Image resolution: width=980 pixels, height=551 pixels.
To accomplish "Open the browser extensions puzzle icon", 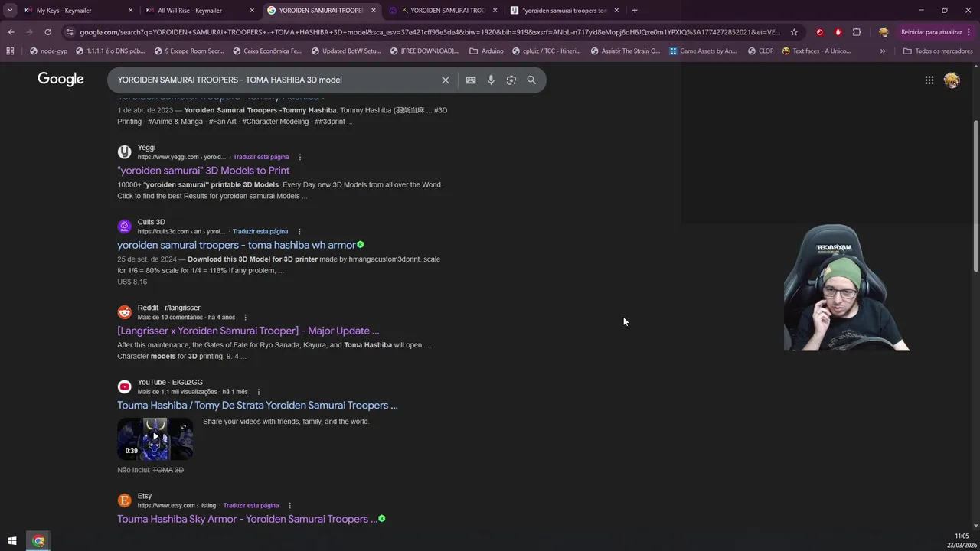I will 857,32.
